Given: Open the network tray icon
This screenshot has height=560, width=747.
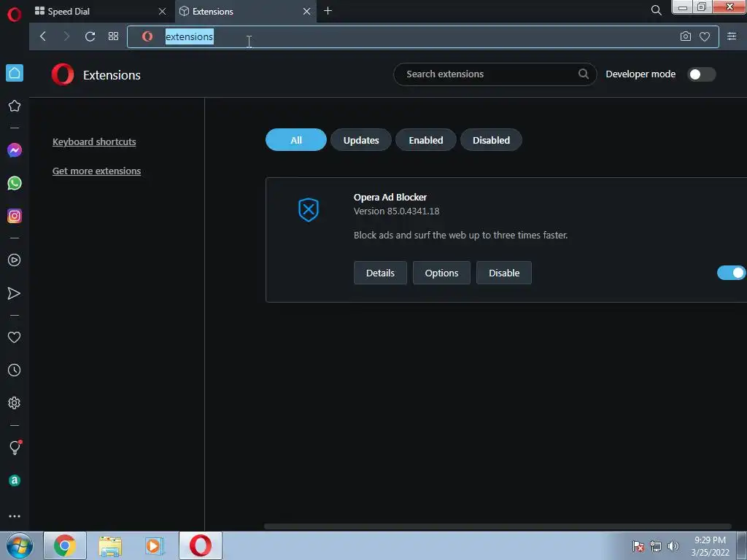Looking at the screenshot, I should click(x=656, y=546).
